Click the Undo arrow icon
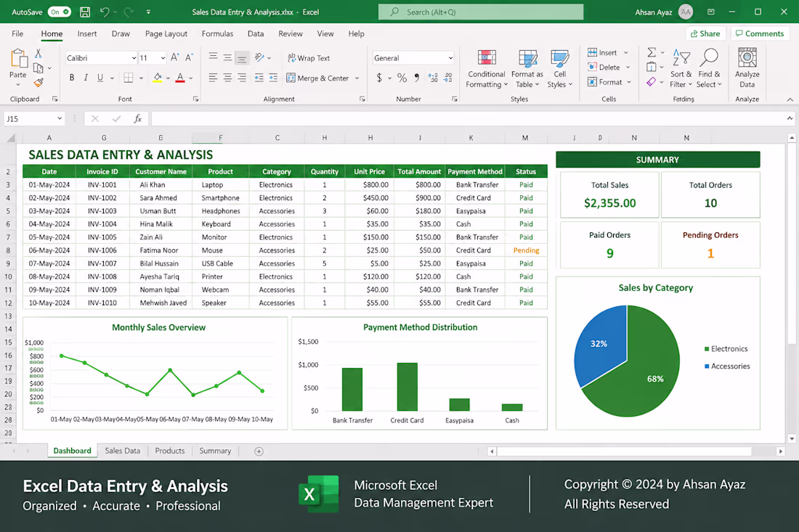 (105, 12)
